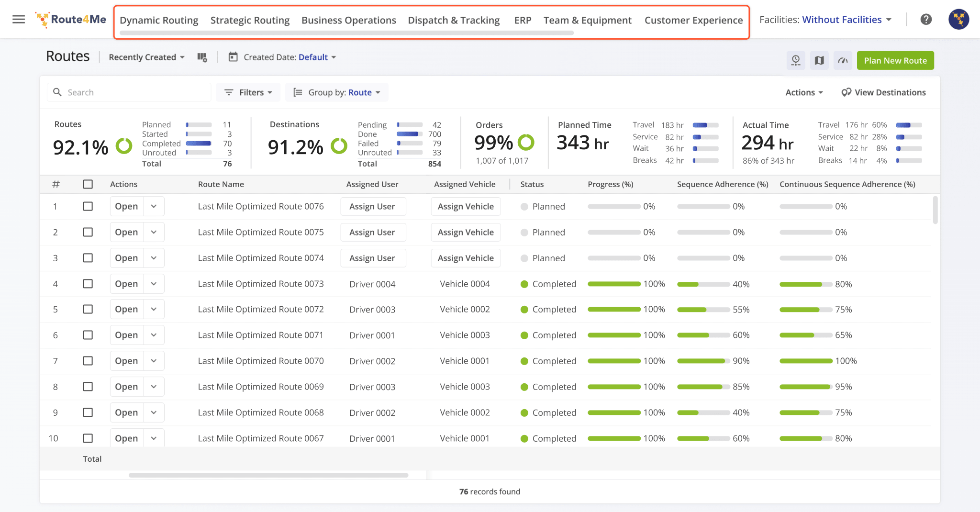980x512 pixels.
Task: Switch to the Dispatch & Tracking tab
Action: 454,20
